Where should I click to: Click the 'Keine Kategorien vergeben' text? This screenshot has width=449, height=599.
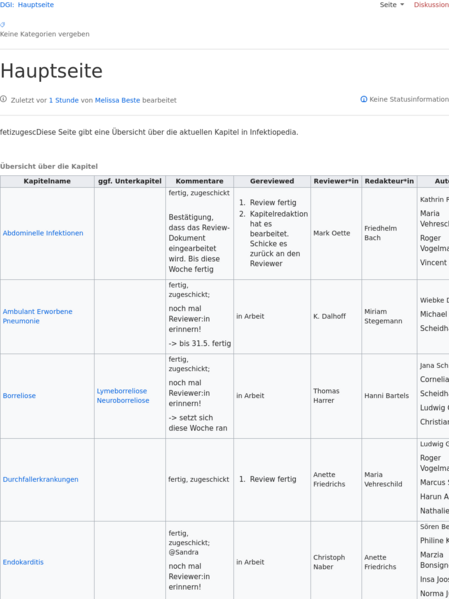pyautogui.click(x=45, y=34)
